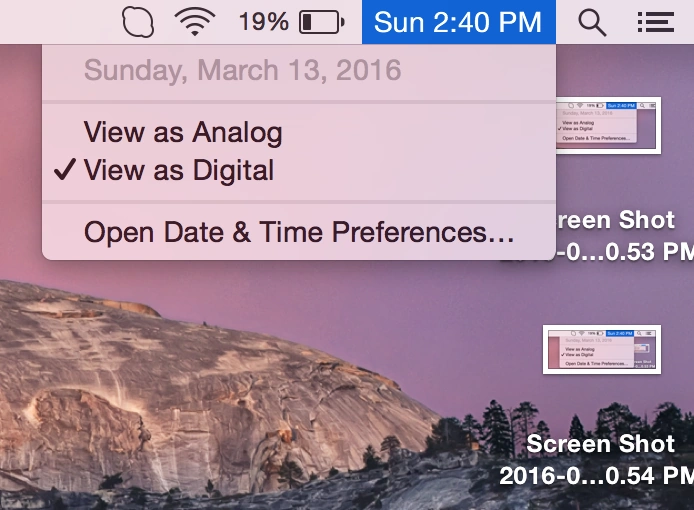Click the 19% battery percentage text

pos(264,21)
